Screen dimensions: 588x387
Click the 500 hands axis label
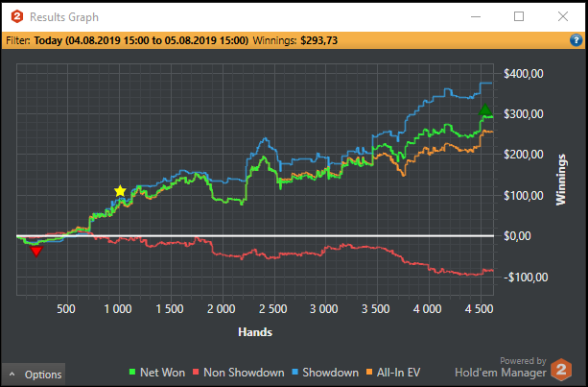pyautogui.click(x=66, y=309)
